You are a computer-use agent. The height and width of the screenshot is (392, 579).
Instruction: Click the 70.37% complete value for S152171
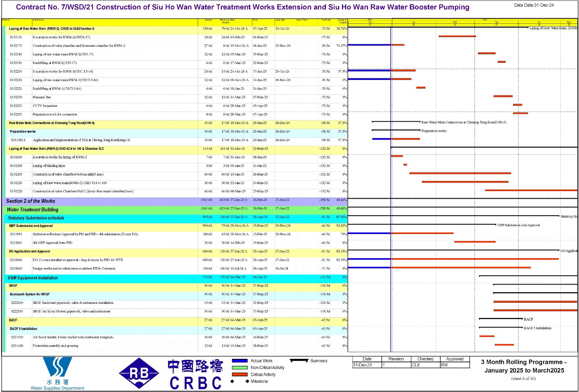pos(342,46)
